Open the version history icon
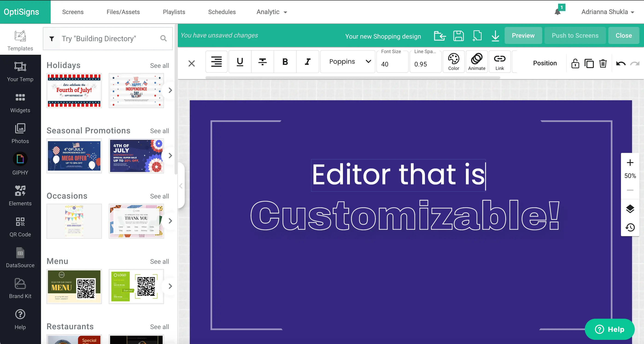 630,227
